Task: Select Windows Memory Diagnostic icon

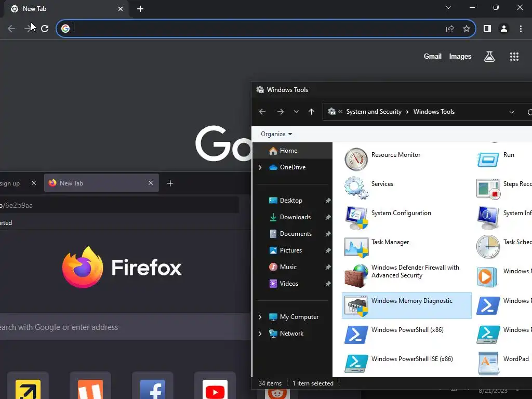Action: click(x=356, y=305)
